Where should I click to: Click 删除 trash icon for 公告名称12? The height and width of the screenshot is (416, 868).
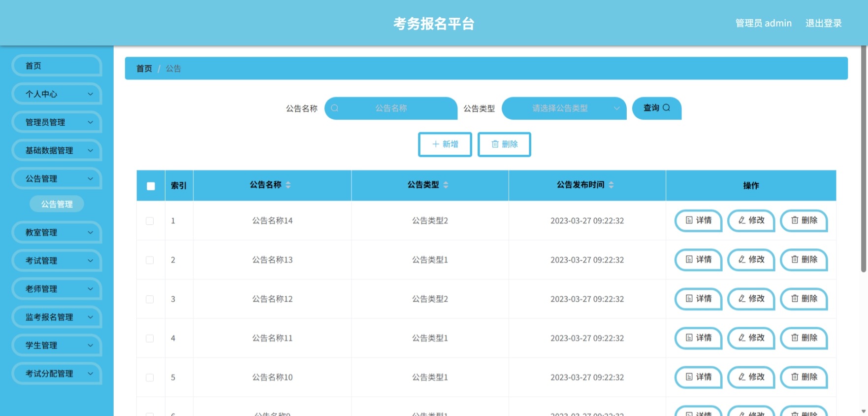795,299
